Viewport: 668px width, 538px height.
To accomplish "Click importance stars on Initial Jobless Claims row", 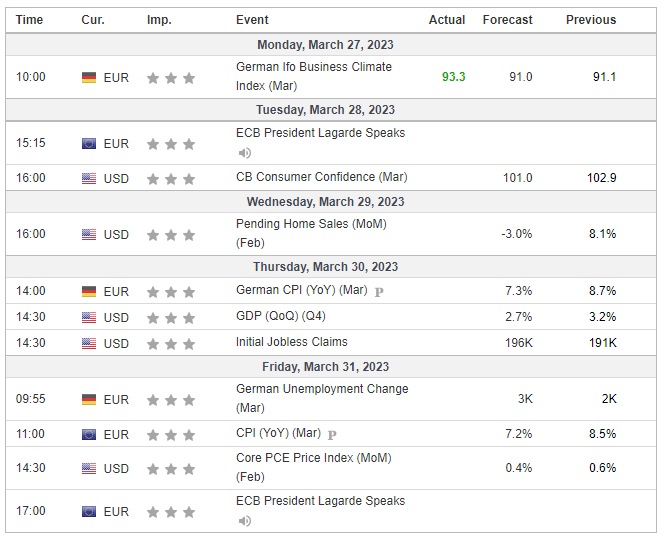I will point(171,344).
